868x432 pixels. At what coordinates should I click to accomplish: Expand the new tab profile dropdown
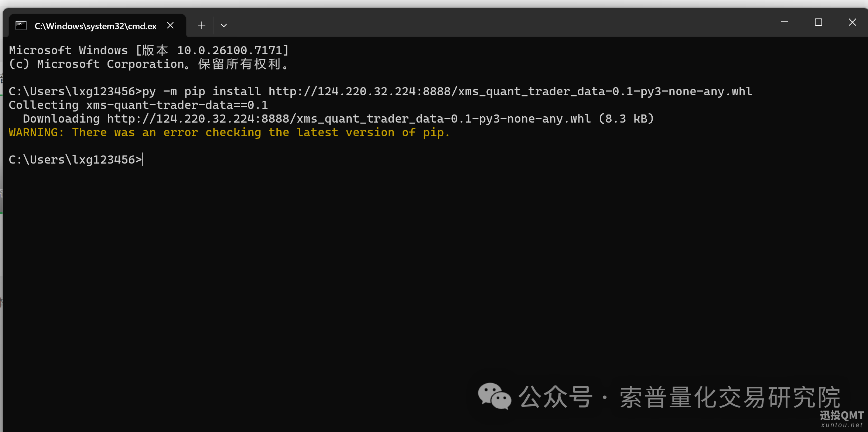(224, 25)
